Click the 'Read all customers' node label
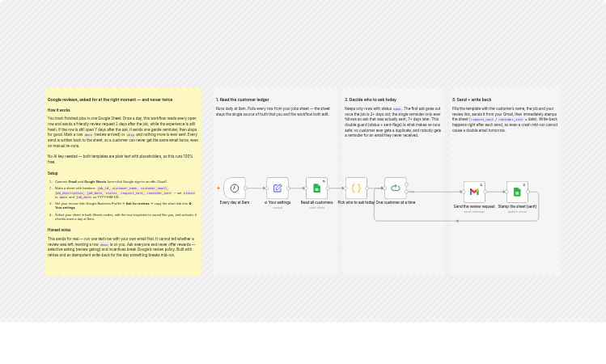This screenshot has width=606, height=364. [x=317, y=202]
